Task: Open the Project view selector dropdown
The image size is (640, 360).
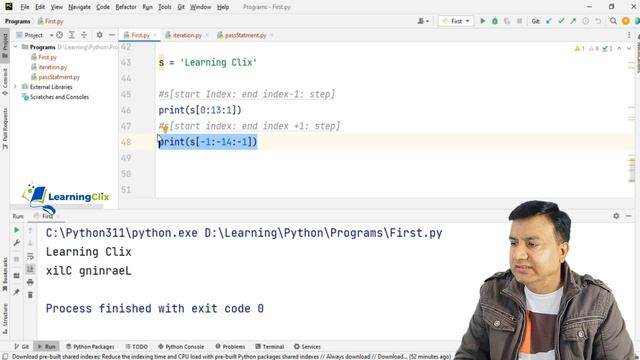Action: pos(34,35)
